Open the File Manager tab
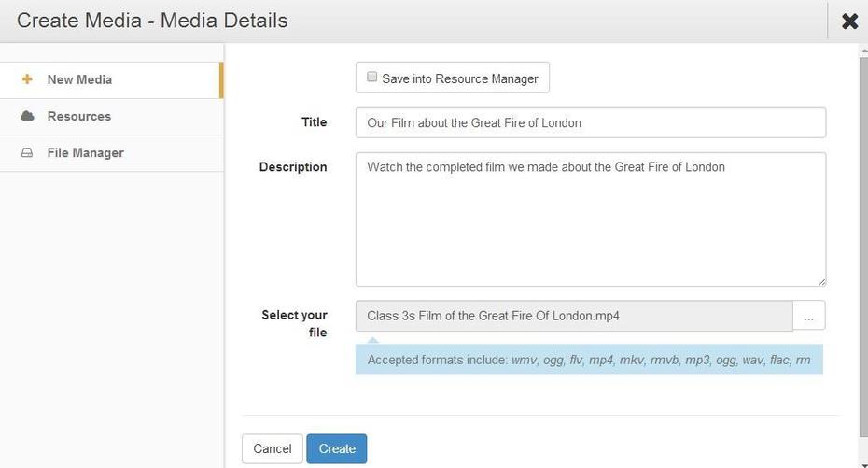The image size is (868, 468). pyautogui.click(x=111, y=153)
